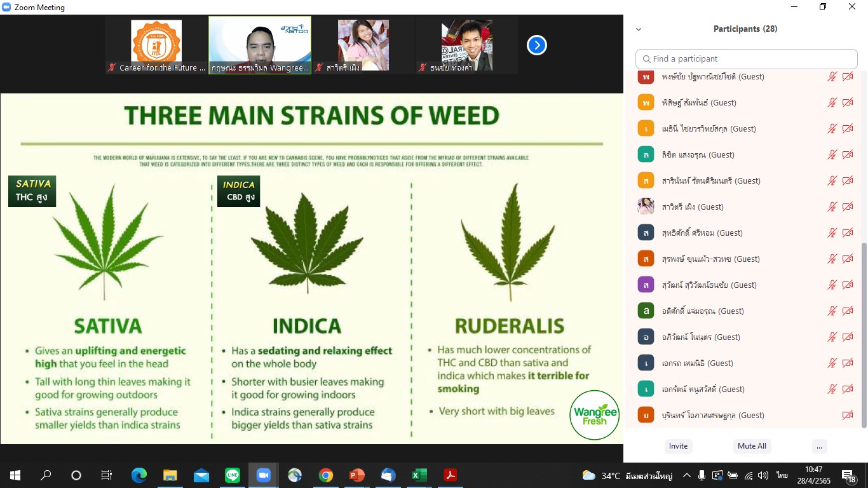868x488 pixels.
Task: Select ธนชัย ทองคำ video thumbnail
Action: click(467, 45)
